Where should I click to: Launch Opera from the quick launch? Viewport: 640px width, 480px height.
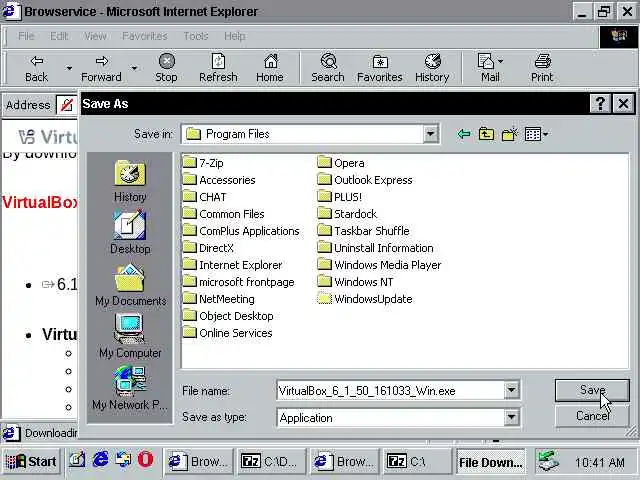[x=145, y=460]
